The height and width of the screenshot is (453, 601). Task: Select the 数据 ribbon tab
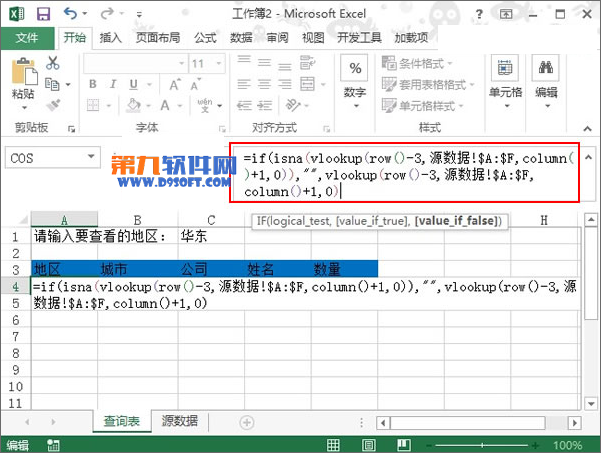241,38
